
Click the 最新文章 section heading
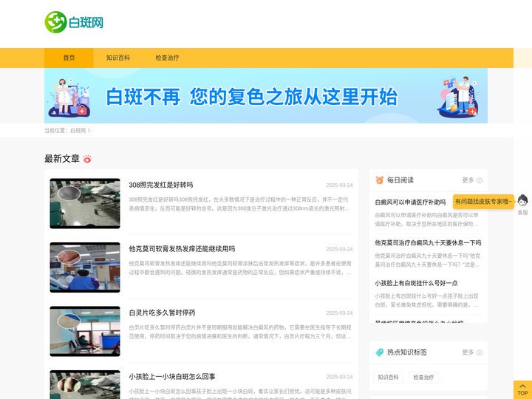coord(62,159)
